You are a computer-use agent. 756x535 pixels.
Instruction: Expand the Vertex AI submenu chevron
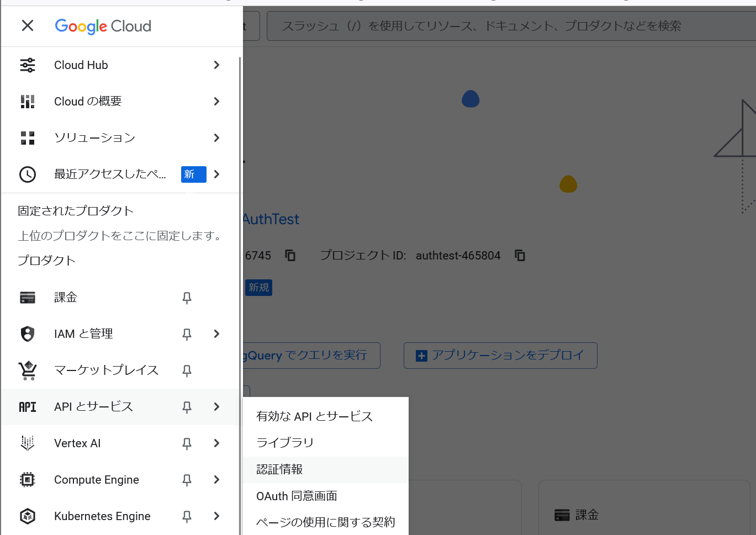click(216, 443)
